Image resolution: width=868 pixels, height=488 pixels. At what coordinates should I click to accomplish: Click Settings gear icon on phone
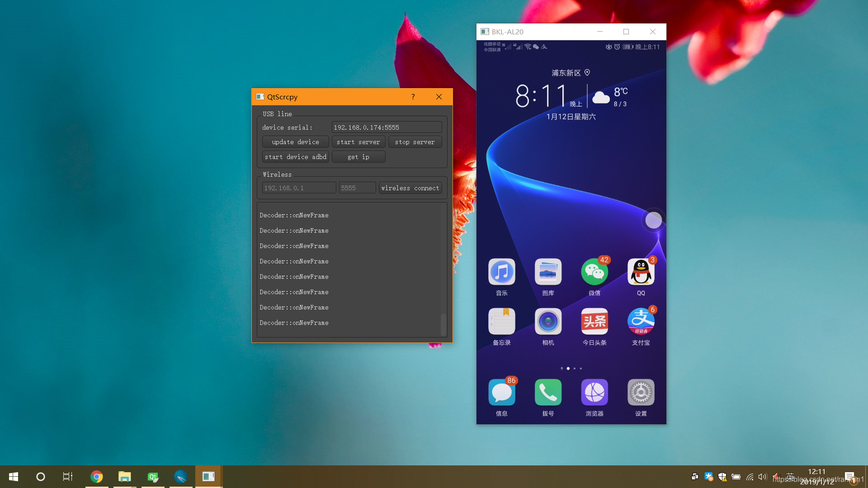[x=641, y=392]
